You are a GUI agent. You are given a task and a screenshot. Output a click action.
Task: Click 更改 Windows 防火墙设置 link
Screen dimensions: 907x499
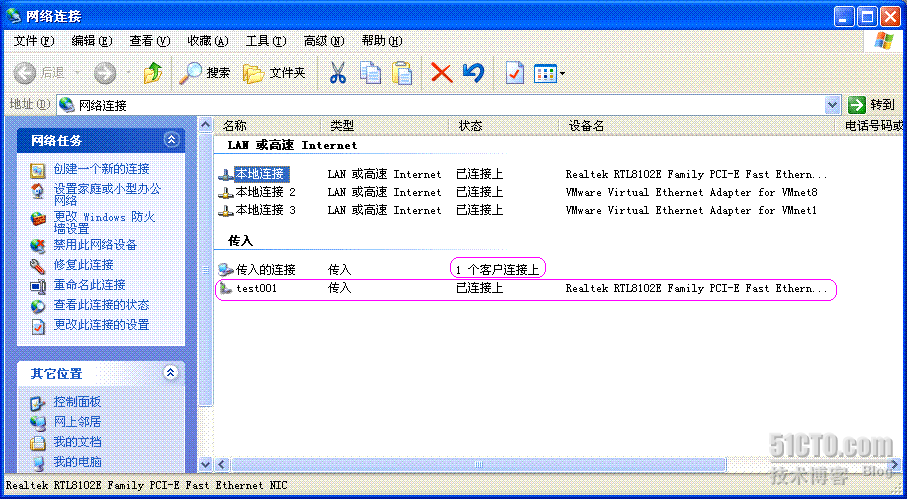pyautogui.click(x=104, y=223)
